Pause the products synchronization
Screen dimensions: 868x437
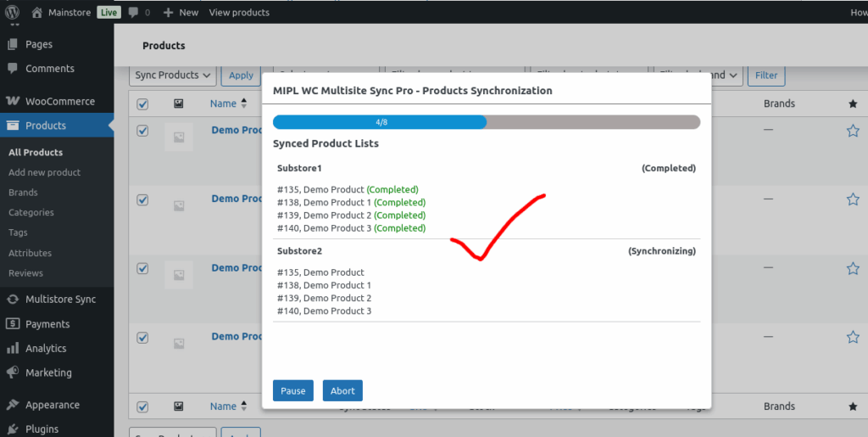292,390
